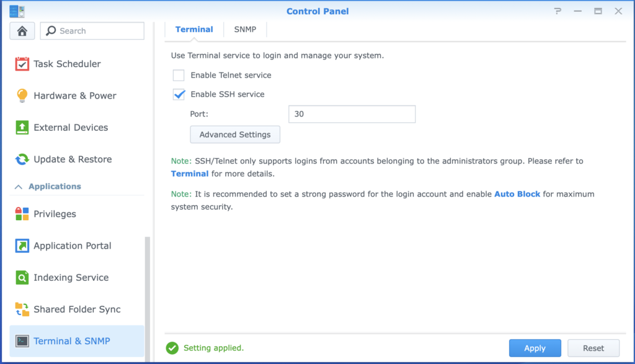Click the sidebar scrollbar
Screen dimensions: 635x364
[x=148, y=299]
